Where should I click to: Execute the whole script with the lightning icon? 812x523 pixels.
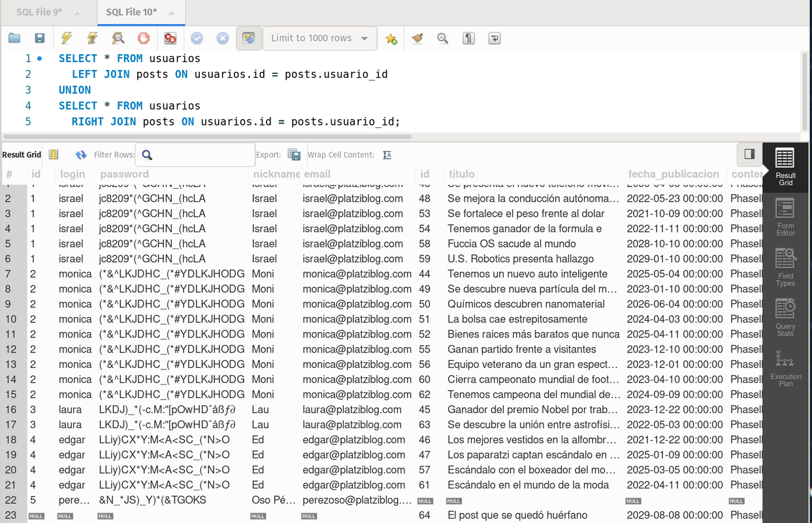click(66, 39)
